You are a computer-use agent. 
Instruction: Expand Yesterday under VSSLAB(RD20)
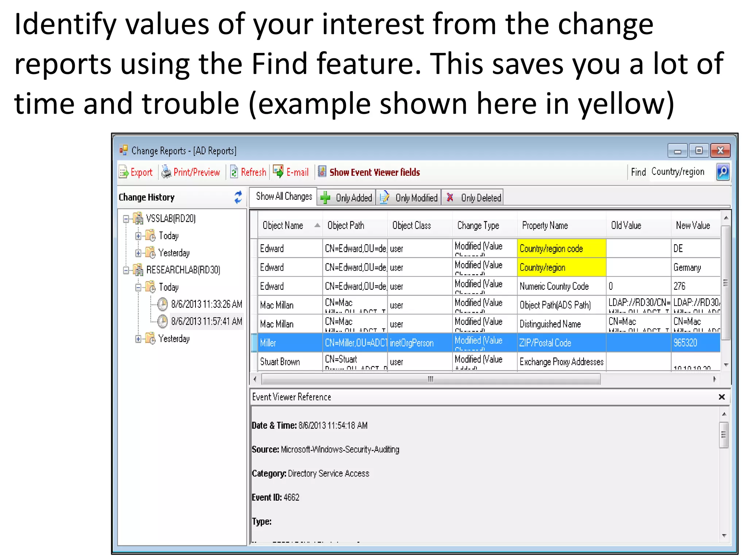point(138,253)
